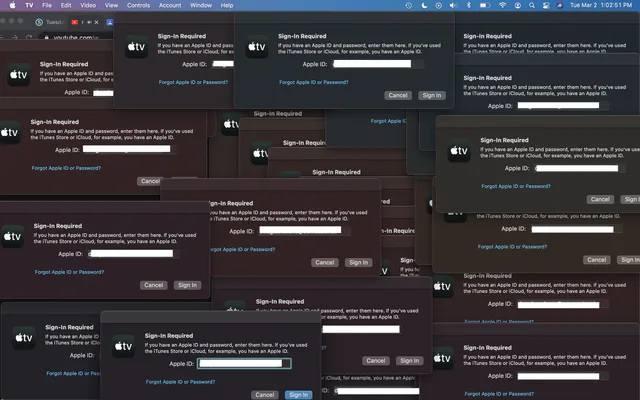
Task: Click Cancel beside the blue Sign In button
Action: click(264, 395)
